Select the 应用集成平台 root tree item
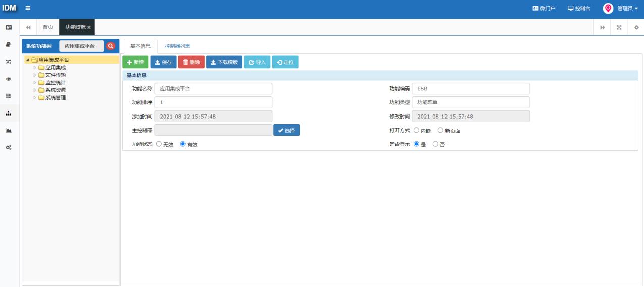This screenshot has width=644, height=287. pyautogui.click(x=54, y=60)
